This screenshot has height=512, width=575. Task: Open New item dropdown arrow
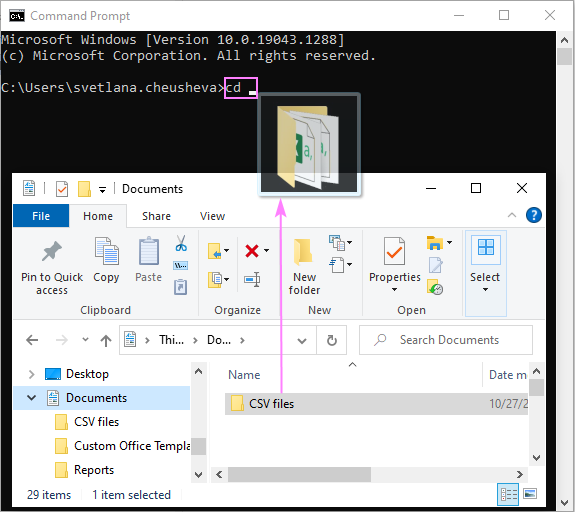coord(349,242)
